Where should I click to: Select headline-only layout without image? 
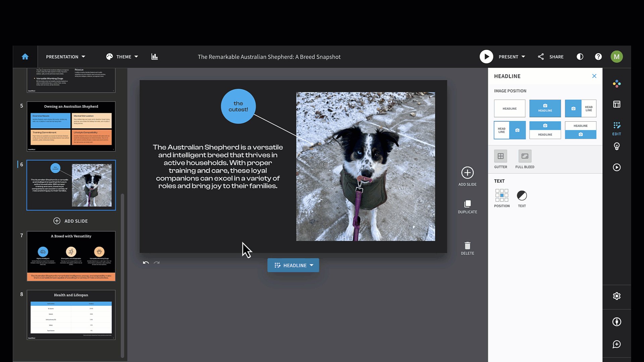pyautogui.click(x=509, y=108)
